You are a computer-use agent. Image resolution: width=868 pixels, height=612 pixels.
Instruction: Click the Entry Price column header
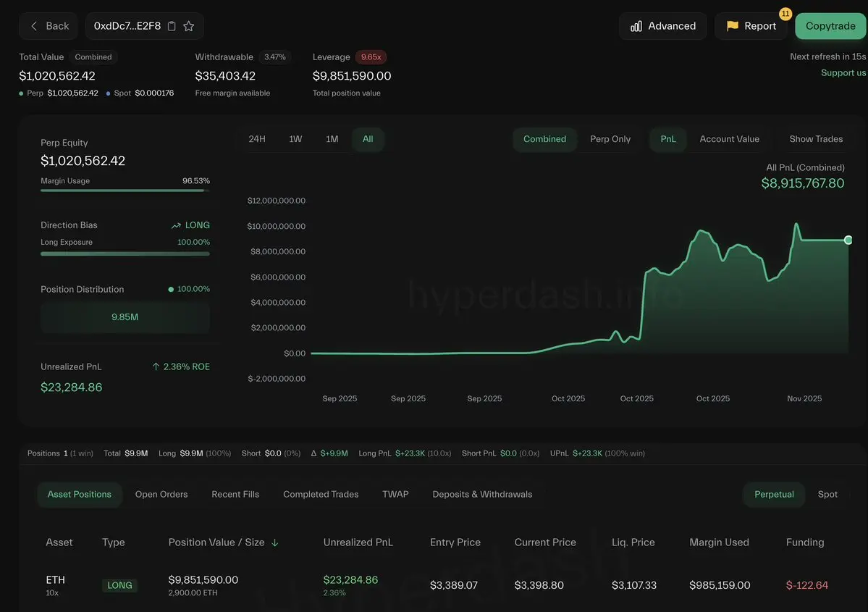pos(455,542)
